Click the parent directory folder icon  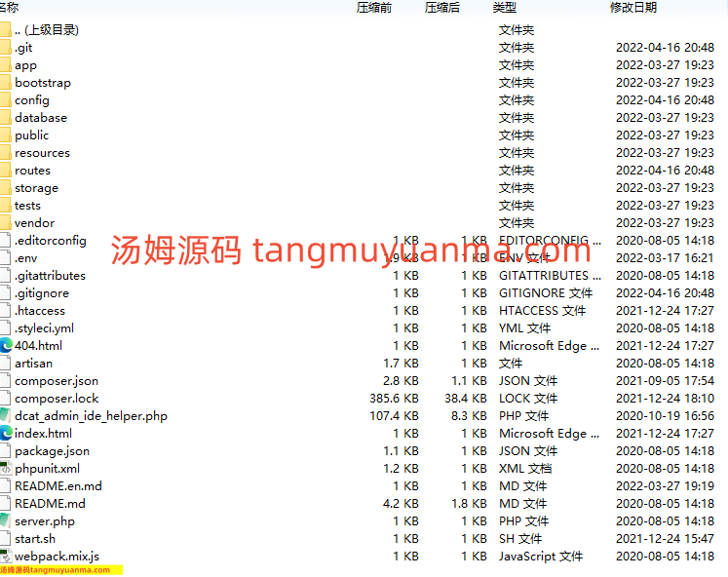pos(5,30)
